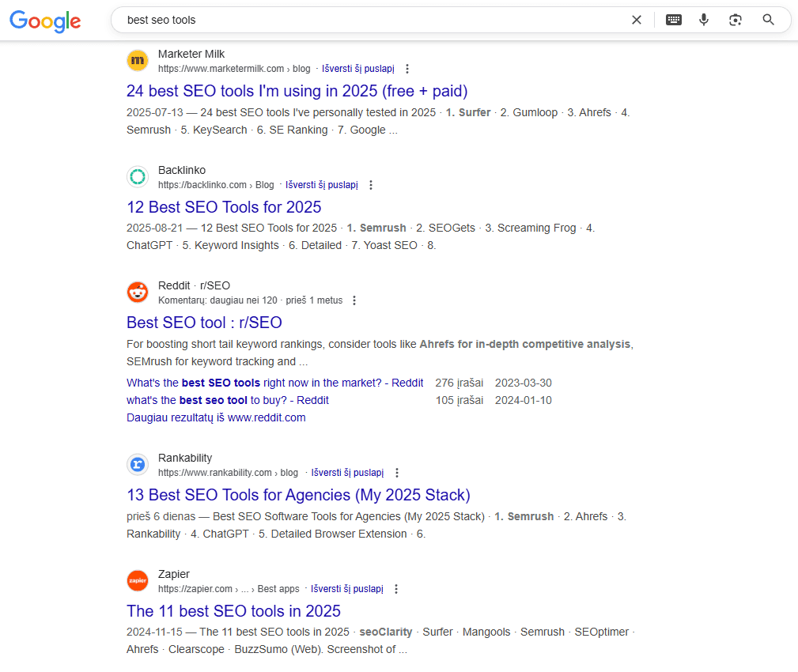Click the 'Backlinko' site name
This screenshot has width=798, height=672.
click(182, 170)
